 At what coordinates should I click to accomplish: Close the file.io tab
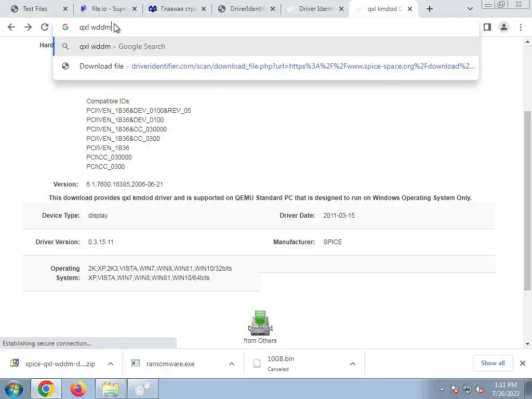tap(135, 9)
